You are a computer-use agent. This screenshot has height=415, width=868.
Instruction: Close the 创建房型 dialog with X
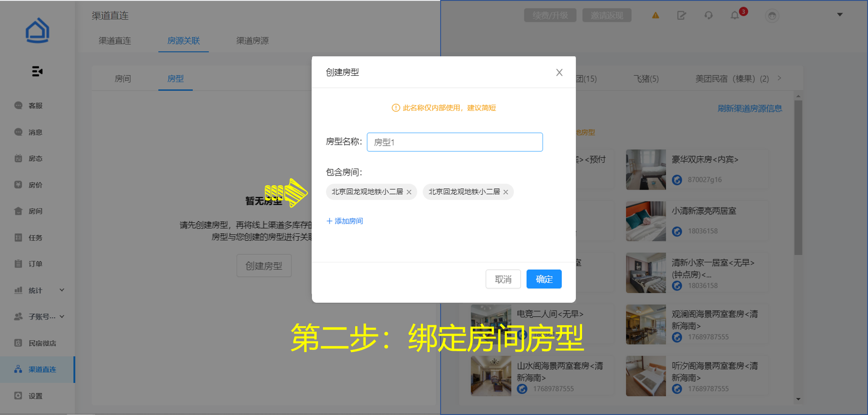click(559, 73)
